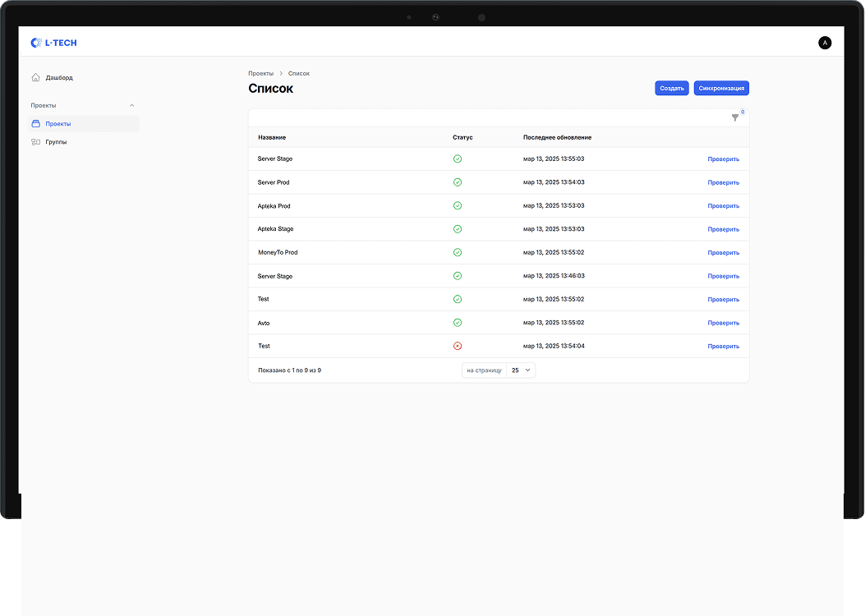The height and width of the screenshot is (616, 865).
Task: Click the Дашборд home icon
Action: pos(35,77)
